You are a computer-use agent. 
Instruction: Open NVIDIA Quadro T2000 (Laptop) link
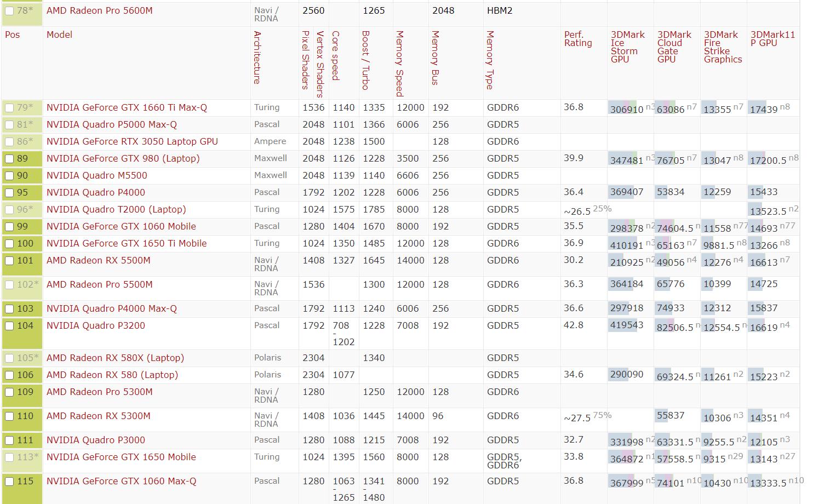coord(116,209)
